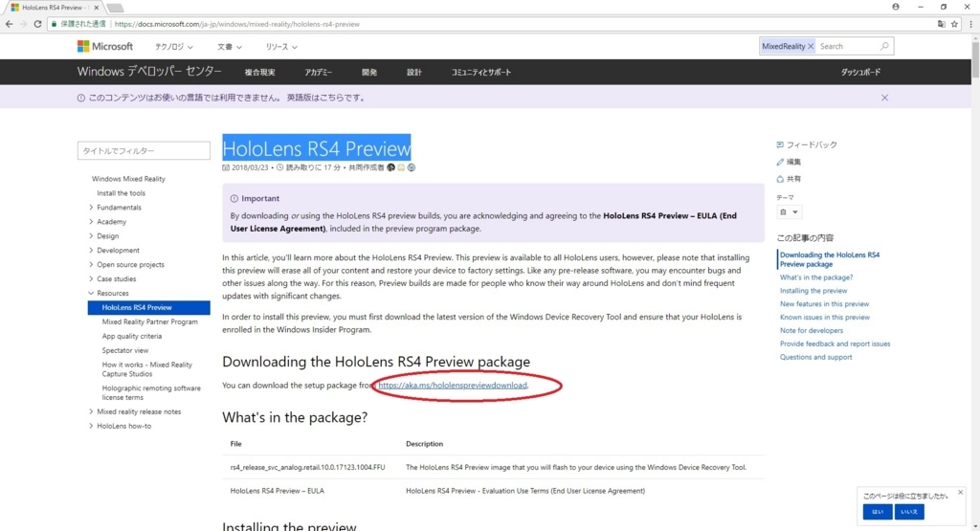Open the translate page icon
The height and width of the screenshot is (531, 980).
click(942, 24)
